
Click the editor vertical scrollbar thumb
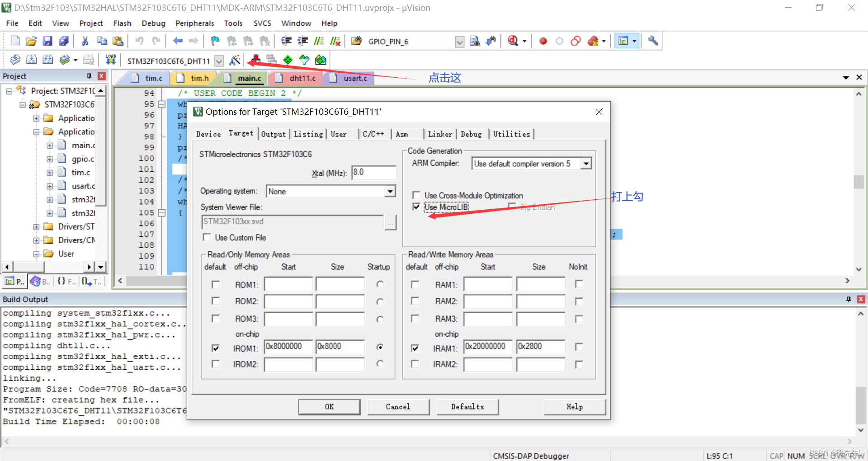pyautogui.click(x=859, y=182)
